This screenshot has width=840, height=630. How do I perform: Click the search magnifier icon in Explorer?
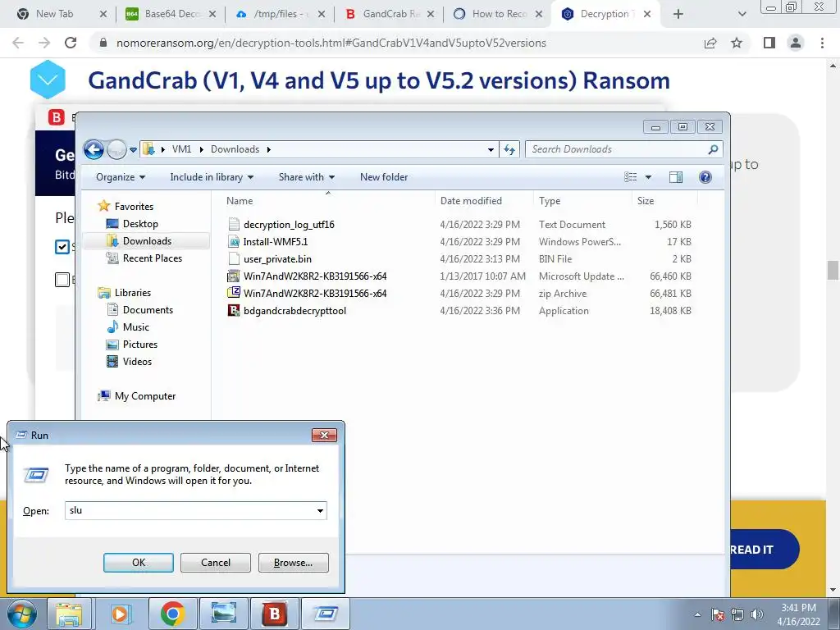pyautogui.click(x=713, y=149)
